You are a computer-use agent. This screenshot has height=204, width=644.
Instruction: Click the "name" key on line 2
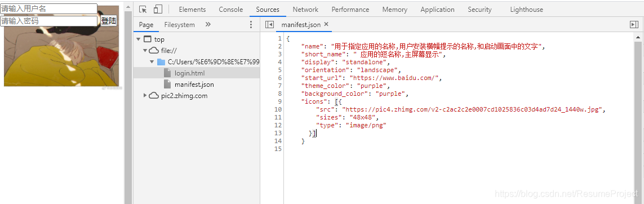coord(313,47)
